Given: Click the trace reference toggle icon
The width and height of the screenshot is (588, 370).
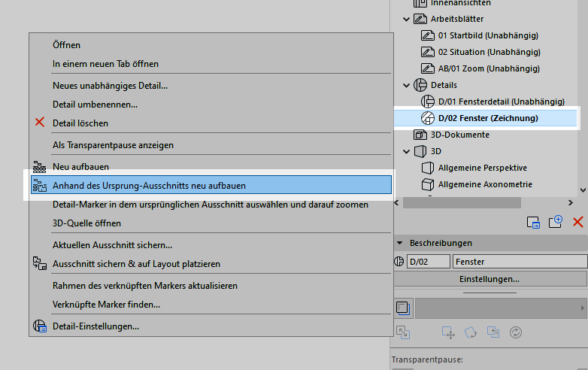Looking at the screenshot, I should (403, 308).
